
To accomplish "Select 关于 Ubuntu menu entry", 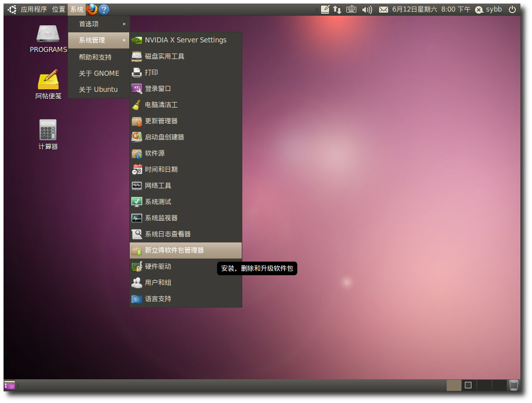I will click(x=99, y=89).
